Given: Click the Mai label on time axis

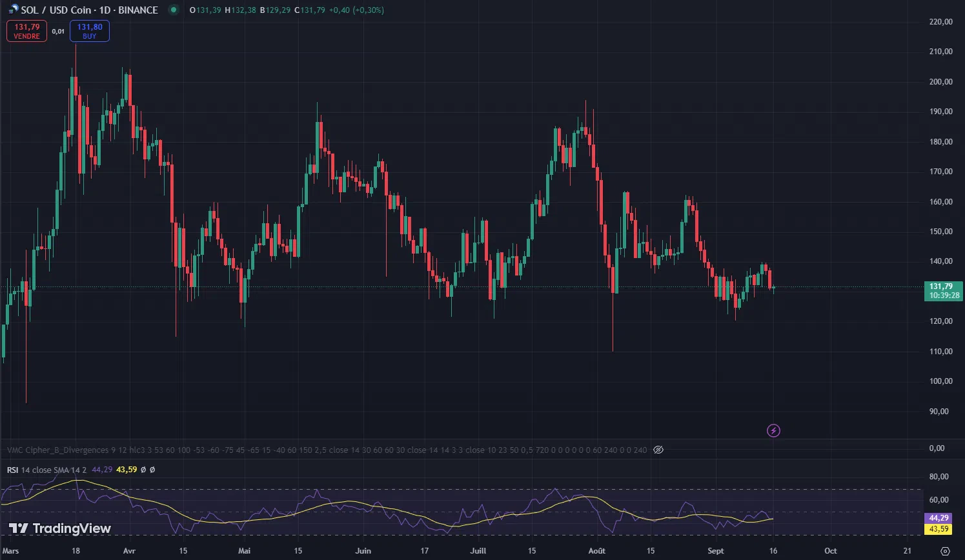Looking at the screenshot, I should 244,551.
